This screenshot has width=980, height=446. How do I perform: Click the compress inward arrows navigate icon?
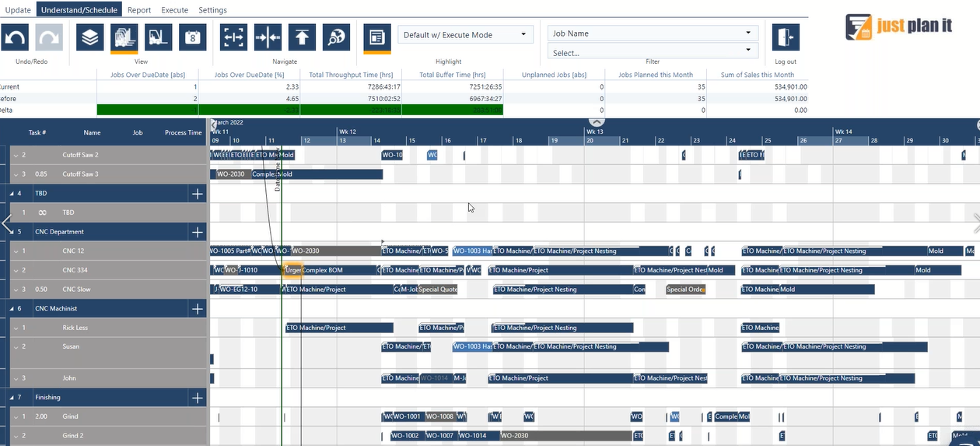click(x=268, y=37)
